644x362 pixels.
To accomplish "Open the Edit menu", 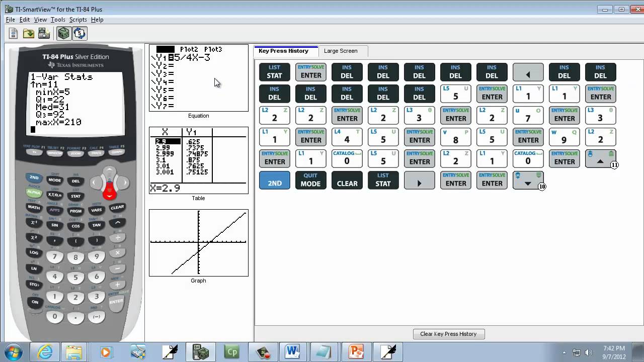I will 25,20.
